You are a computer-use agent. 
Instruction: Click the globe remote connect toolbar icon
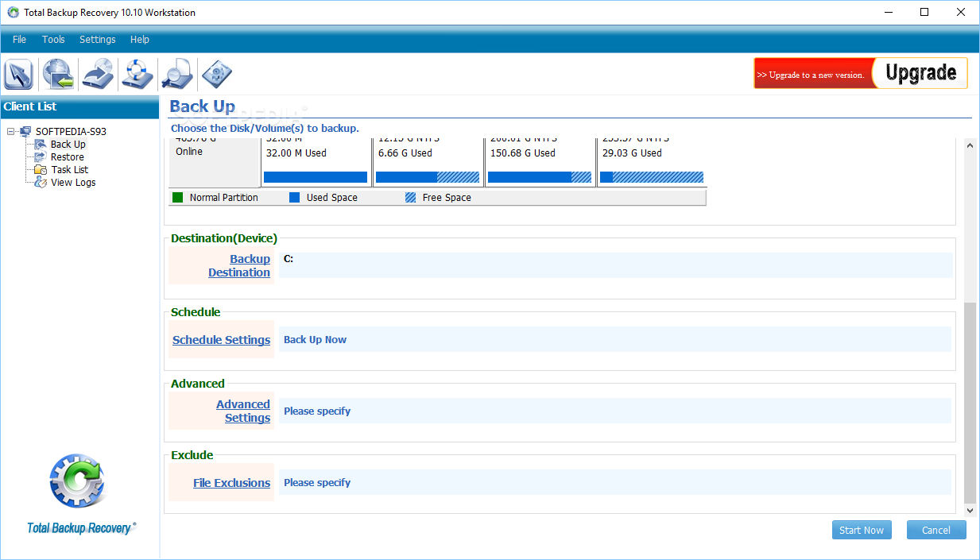[x=58, y=74]
